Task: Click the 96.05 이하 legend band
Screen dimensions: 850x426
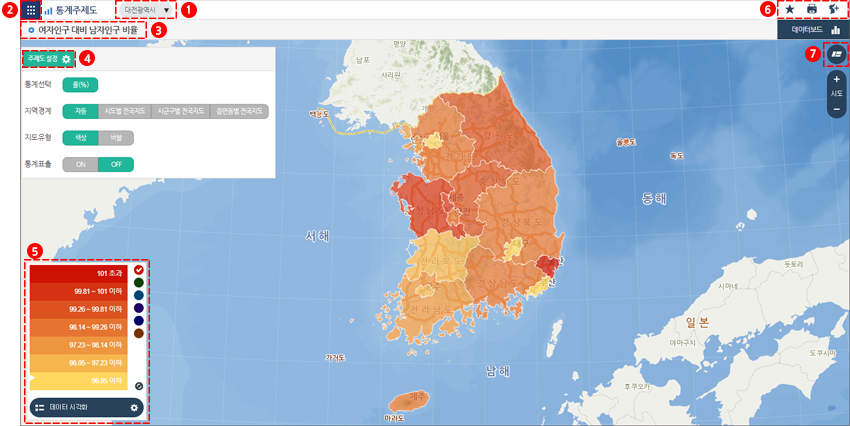Action: pyautogui.click(x=79, y=380)
